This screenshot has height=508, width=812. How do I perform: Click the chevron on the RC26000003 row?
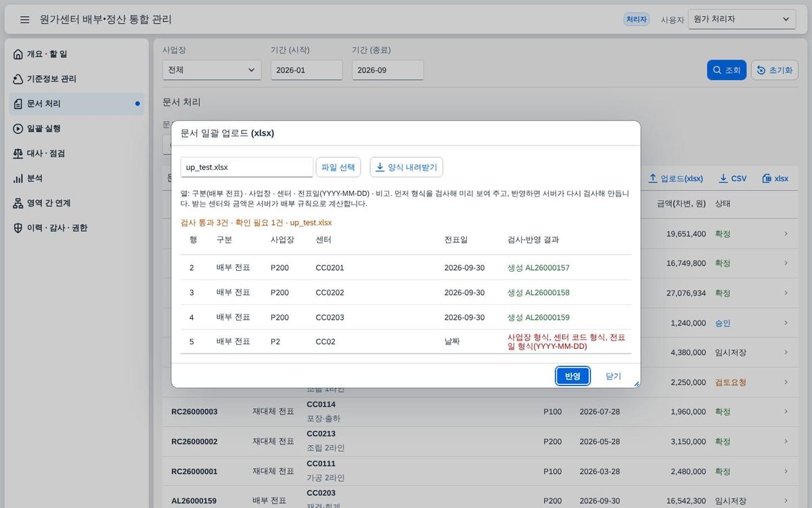pyautogui.click(x=786, y=411)
